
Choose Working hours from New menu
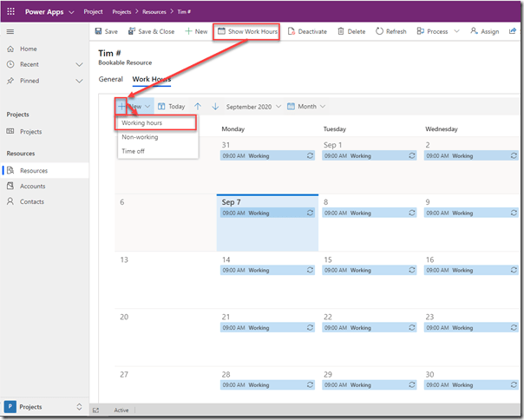(x=142, y=123)
